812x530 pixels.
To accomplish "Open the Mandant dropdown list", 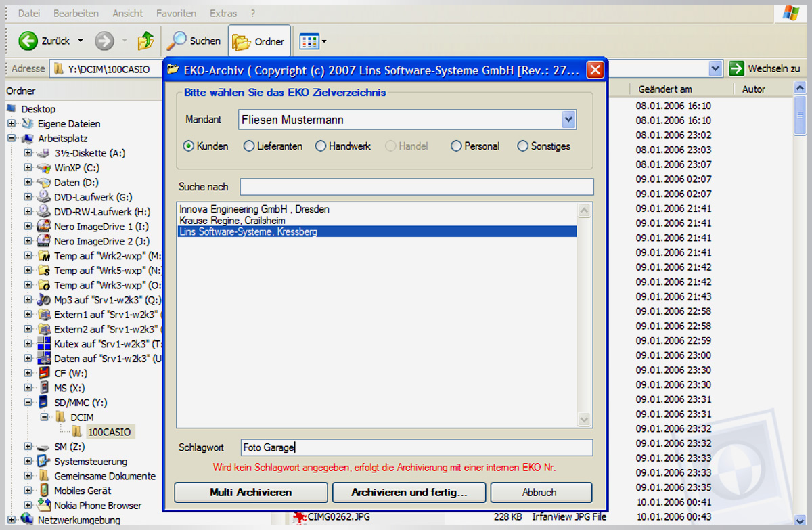I will pyautogui.click(x=568, y=120).
